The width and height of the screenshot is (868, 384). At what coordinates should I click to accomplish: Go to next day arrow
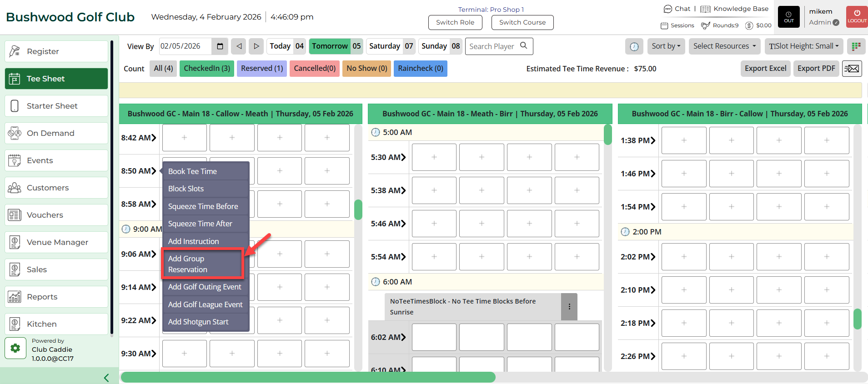coord(256,46)
